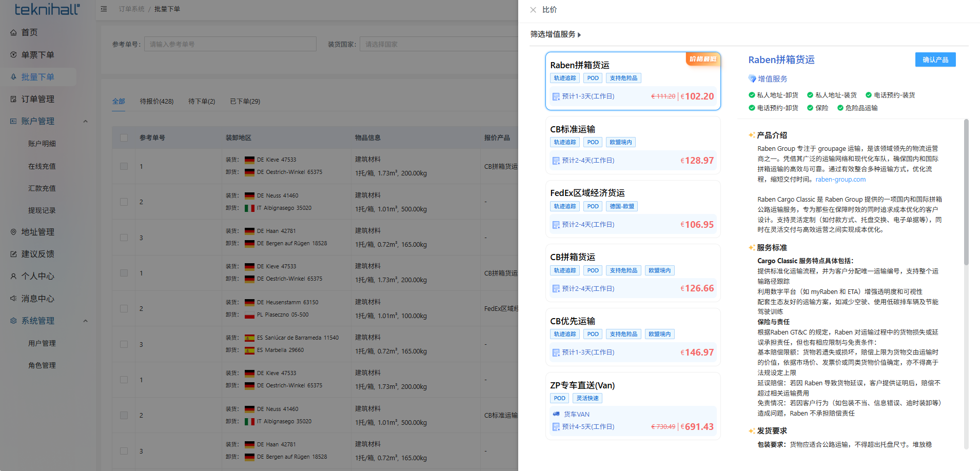Close the 比价 comparison panel
Image resolution: width=980 pixels, height=471 pixels.
[533, 10]
